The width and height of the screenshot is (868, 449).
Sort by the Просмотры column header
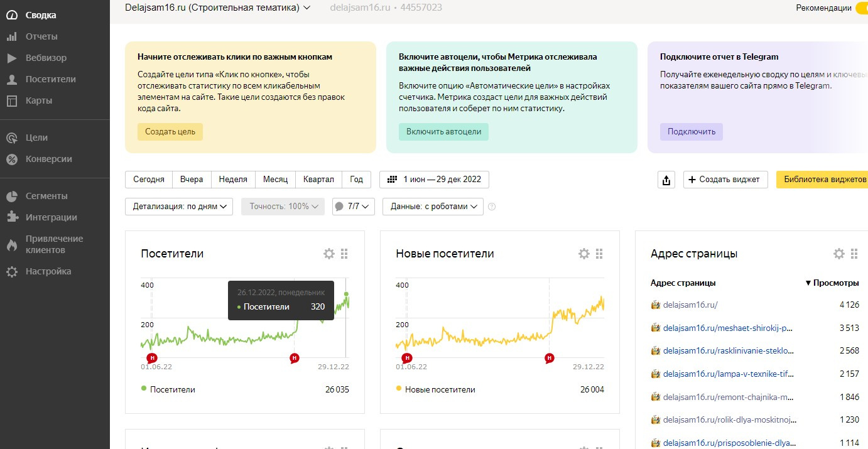[832, 283]
